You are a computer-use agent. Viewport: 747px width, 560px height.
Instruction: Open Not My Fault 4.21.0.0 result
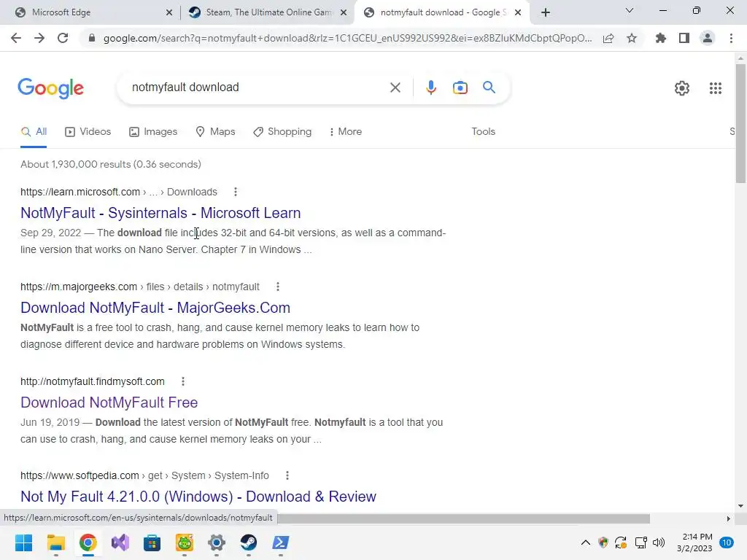(198, 497)
